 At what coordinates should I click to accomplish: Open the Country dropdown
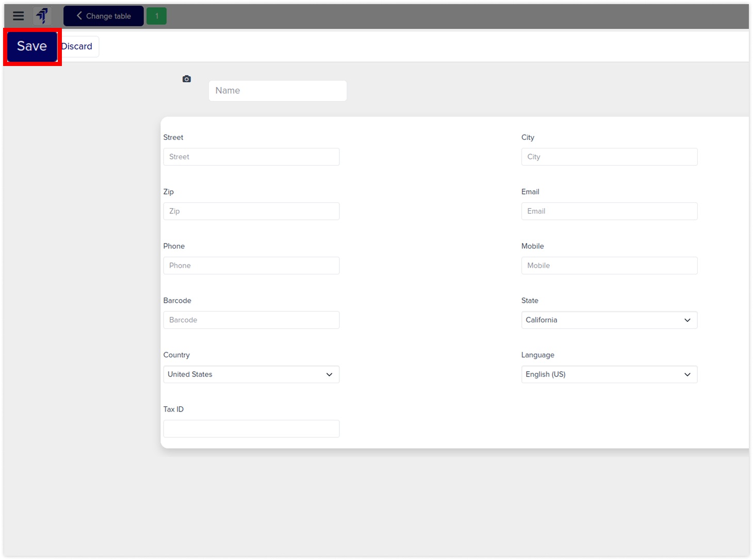coord(251,374)
